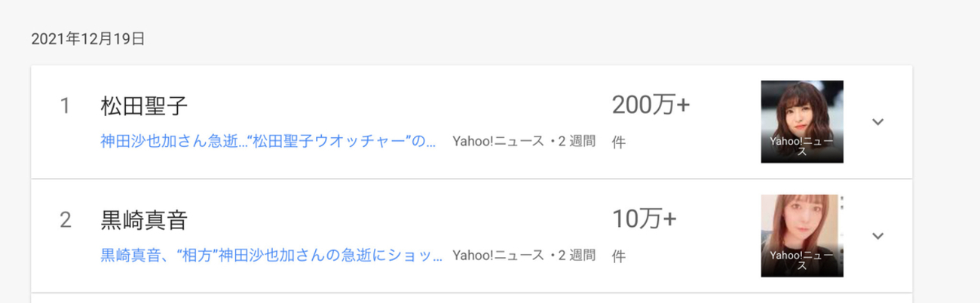The image size is (980, 303).
Task: Select rank number 1 in the list
Action: (x=65, y=106)
